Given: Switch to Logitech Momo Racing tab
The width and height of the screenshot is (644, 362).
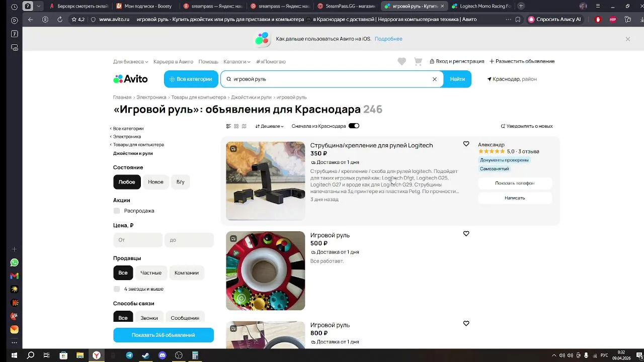Looking at the screenshot, I should pos(480,6).
